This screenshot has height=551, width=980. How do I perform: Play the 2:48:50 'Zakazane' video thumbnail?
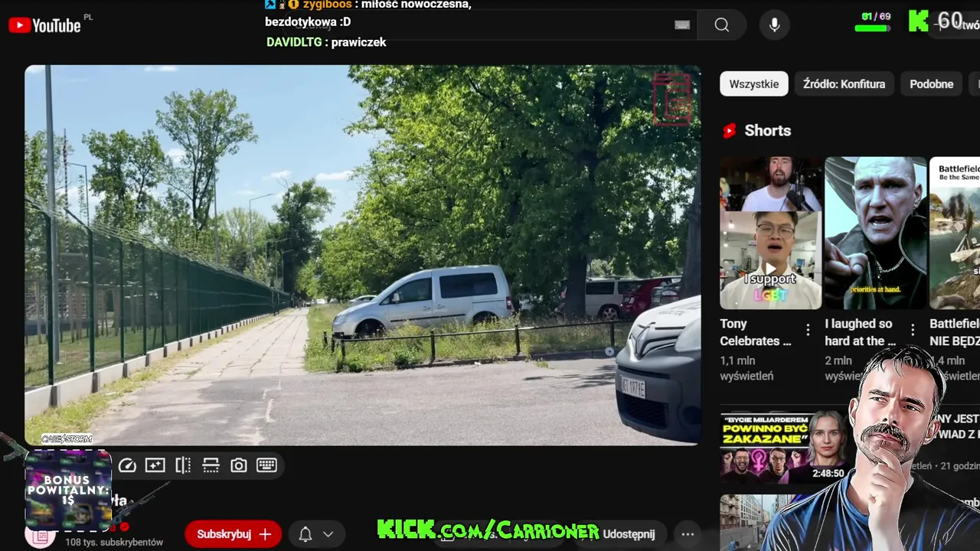[783, 446]
